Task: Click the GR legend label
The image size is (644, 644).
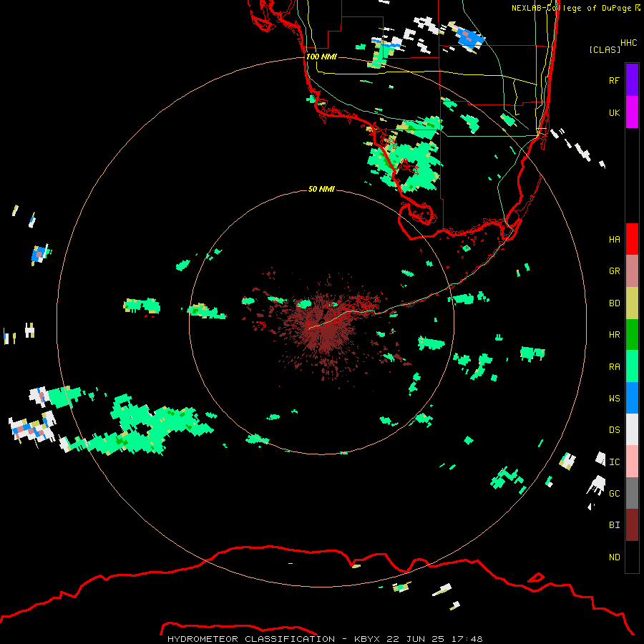Action: (614, 271)
